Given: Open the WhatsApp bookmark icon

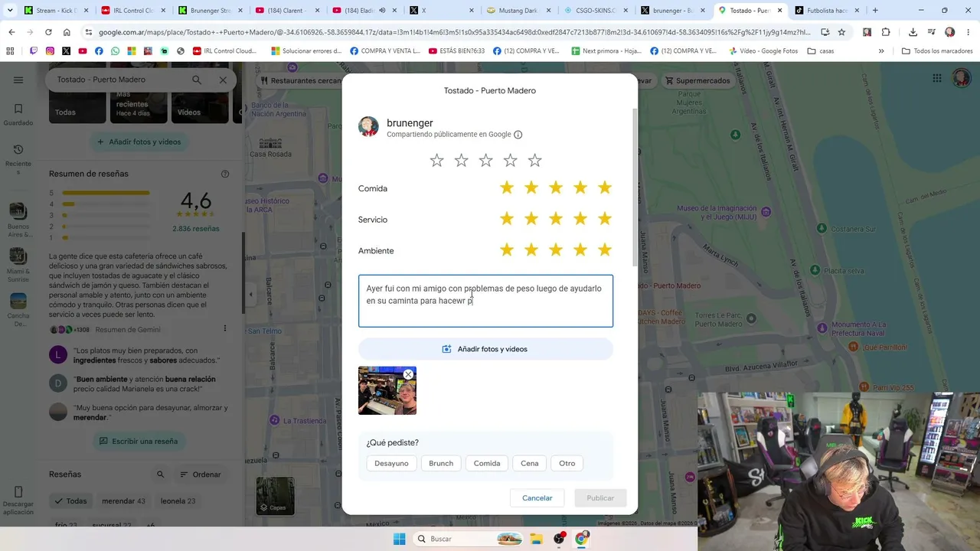Looking at the screenshot, I should pyautogui.click(x=116, y=51).
